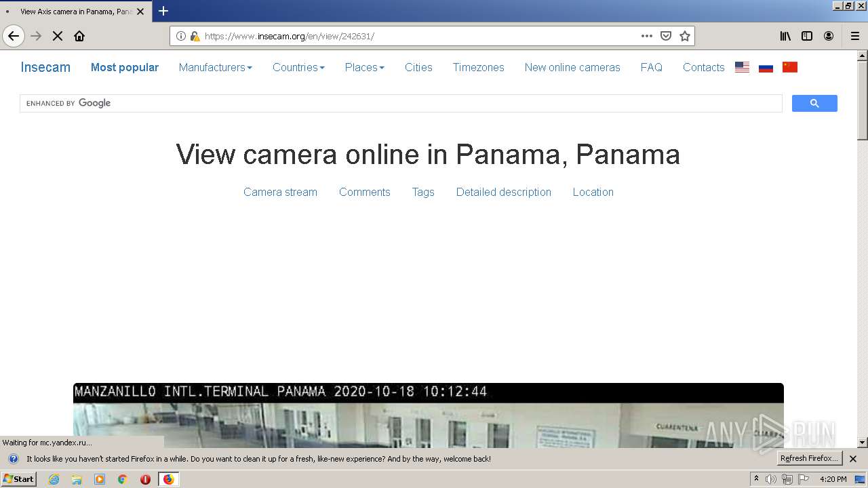
Task: Show site information icon in address bar
Action: click(x=180, y=36)
